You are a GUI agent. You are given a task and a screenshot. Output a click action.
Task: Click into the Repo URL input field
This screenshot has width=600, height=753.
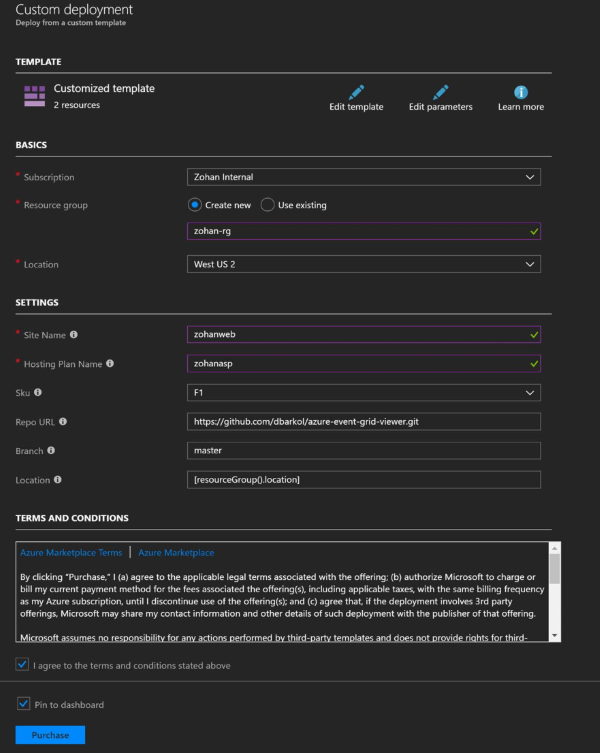coord(364,422)
